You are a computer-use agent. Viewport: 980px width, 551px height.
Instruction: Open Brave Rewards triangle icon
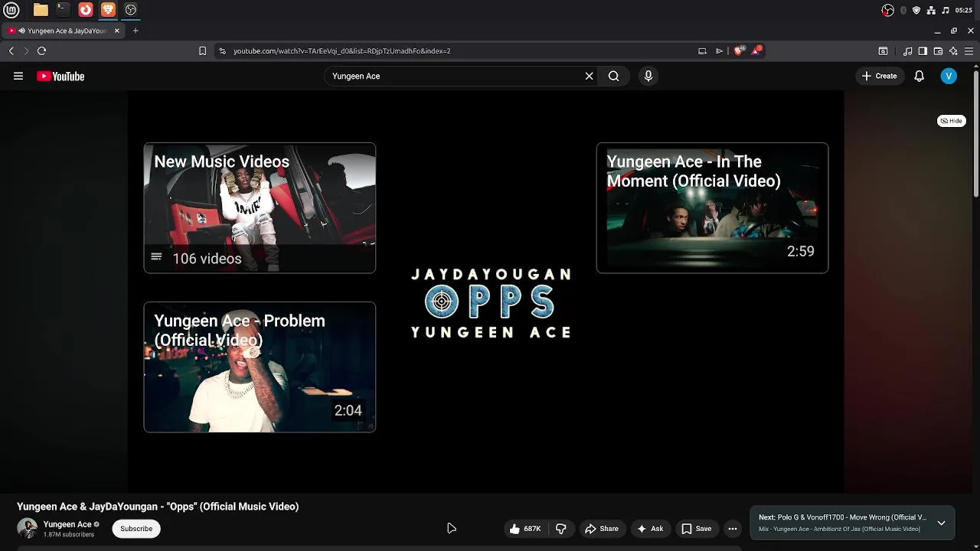pyautogui.click(x=756, y=51)
